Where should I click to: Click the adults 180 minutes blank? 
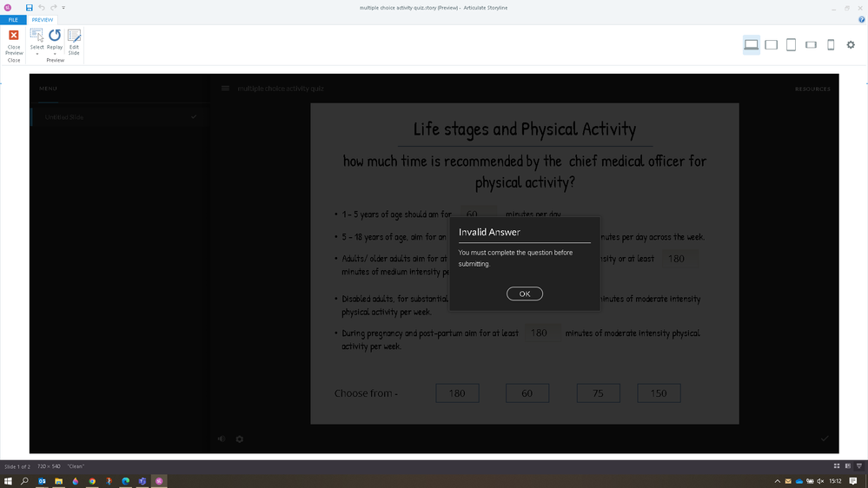(x=679, y=259)
